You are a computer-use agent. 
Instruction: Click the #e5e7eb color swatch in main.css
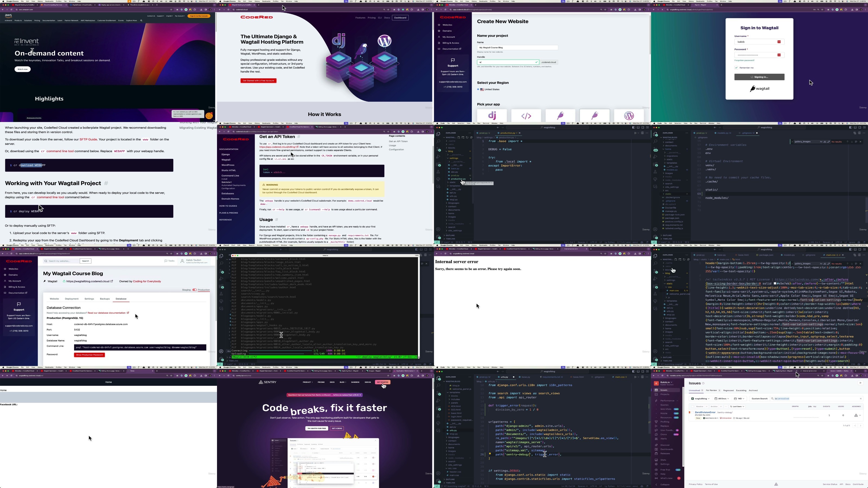[x=775, y=284]
